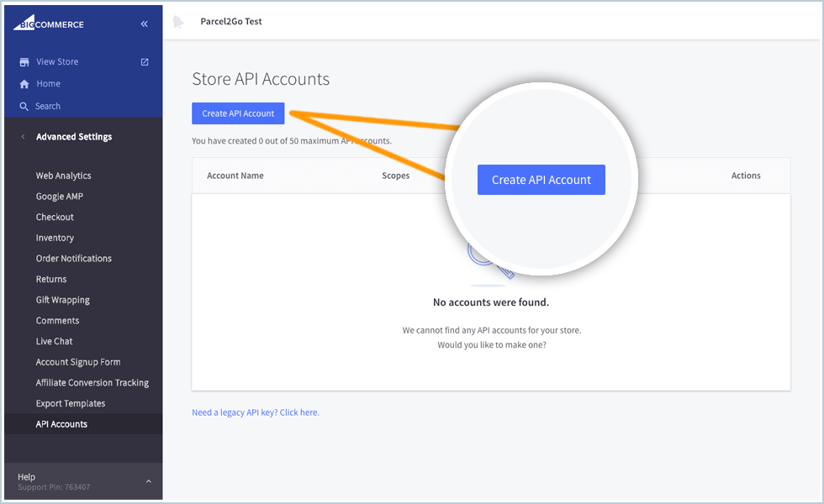Open Google AMP settings

tap(59, 196)
